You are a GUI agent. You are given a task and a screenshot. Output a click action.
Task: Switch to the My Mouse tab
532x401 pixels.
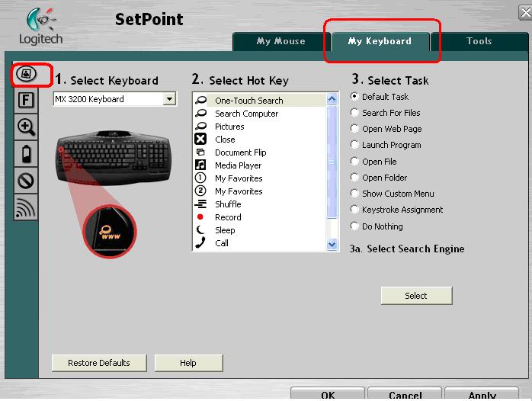280,41
